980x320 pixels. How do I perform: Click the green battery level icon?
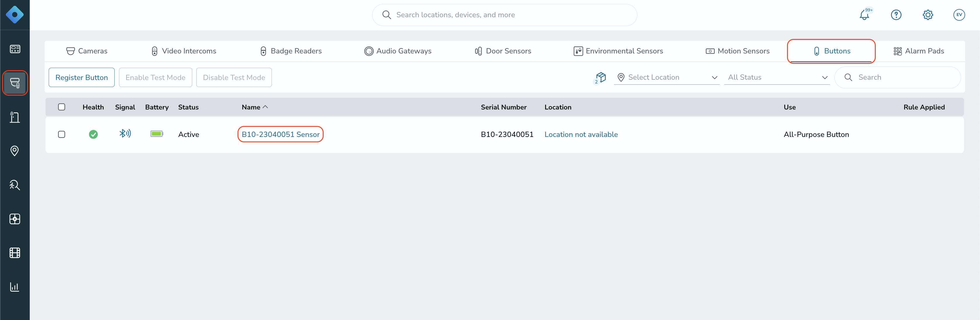coord(157,134)
